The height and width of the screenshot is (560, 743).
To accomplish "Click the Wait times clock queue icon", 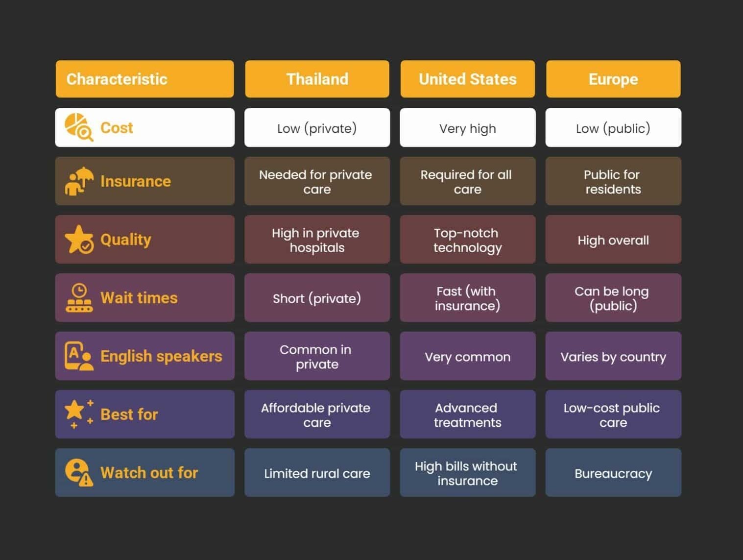I will click(79, 297).
